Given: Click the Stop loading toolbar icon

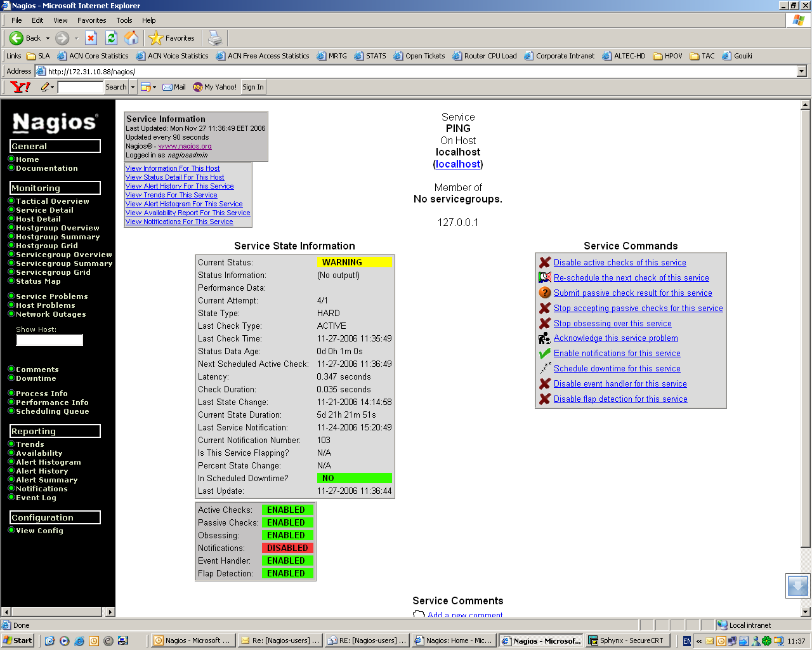Looking at the screenshot, I should point(91,38).
